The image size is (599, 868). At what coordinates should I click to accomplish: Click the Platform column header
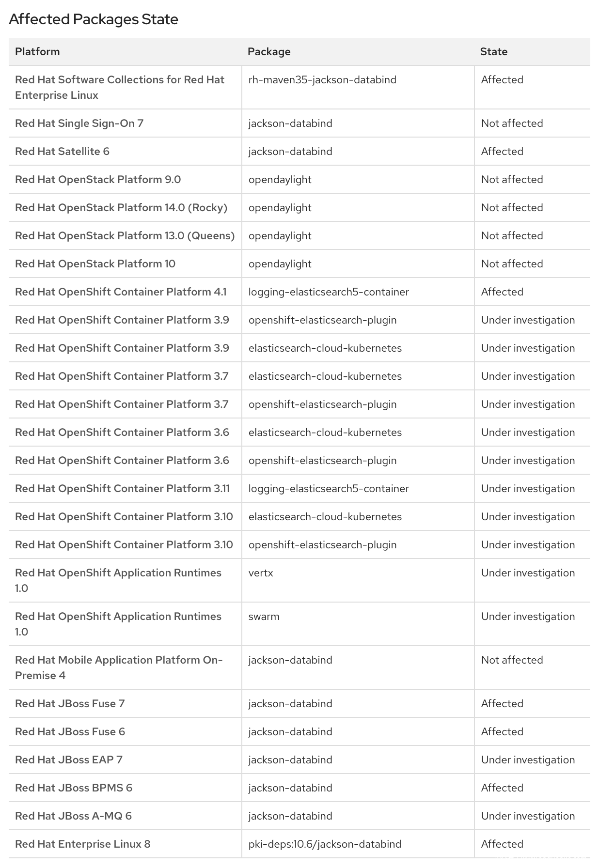coord(37,52)
